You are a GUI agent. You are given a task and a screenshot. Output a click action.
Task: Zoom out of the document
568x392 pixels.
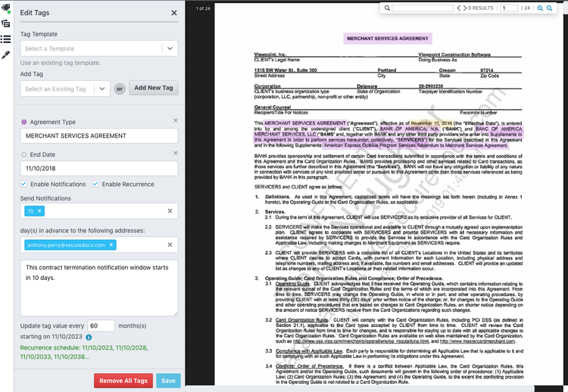pos(550,8)
